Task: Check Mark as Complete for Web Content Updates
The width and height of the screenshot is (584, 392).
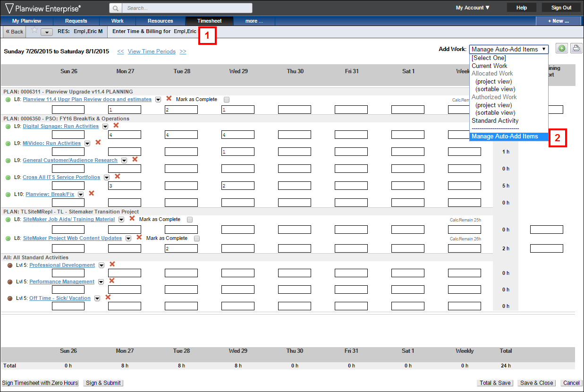Action: click(197, 239)
